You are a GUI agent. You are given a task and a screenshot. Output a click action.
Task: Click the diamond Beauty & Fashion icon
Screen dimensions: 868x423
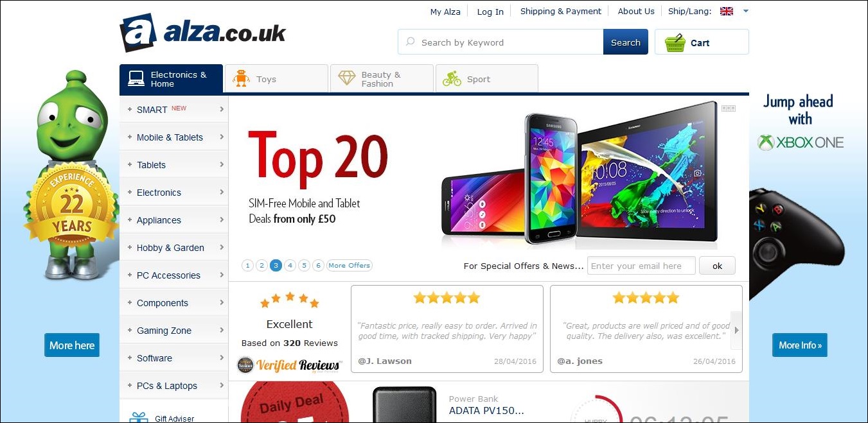(347, 78)
